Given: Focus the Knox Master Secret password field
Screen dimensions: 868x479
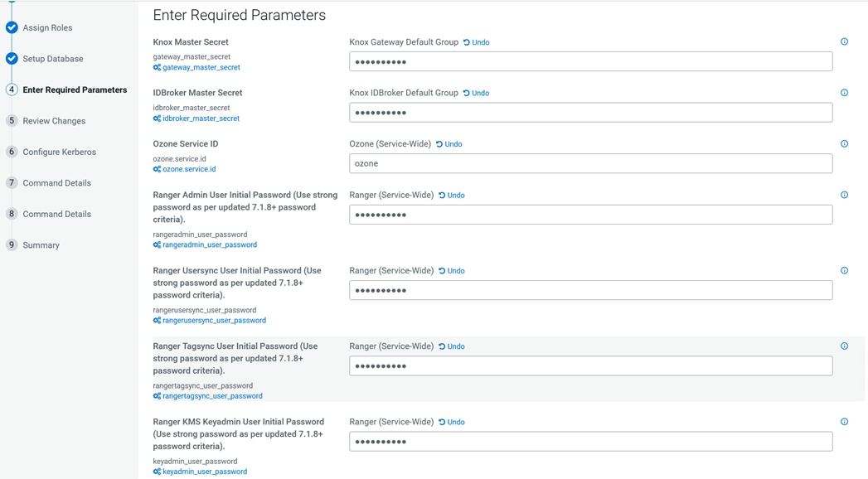Looking at the screenshot, I should pos(590,61).
